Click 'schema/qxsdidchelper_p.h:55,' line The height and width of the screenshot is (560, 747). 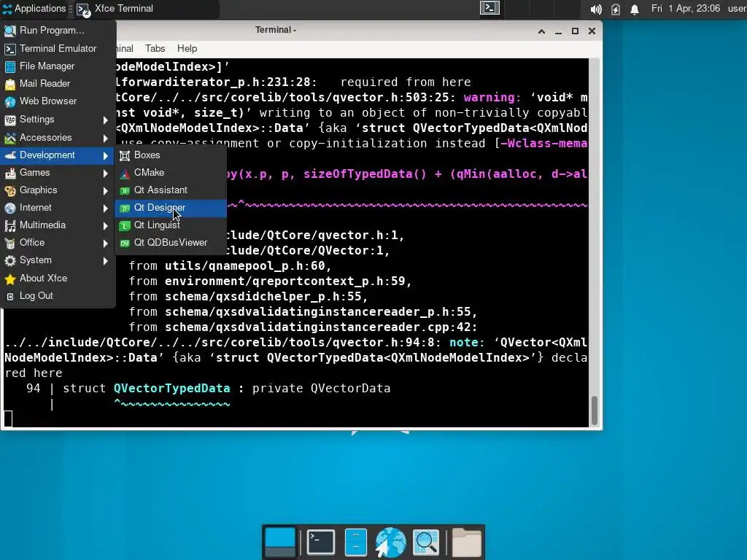click(x=266, y=296)
